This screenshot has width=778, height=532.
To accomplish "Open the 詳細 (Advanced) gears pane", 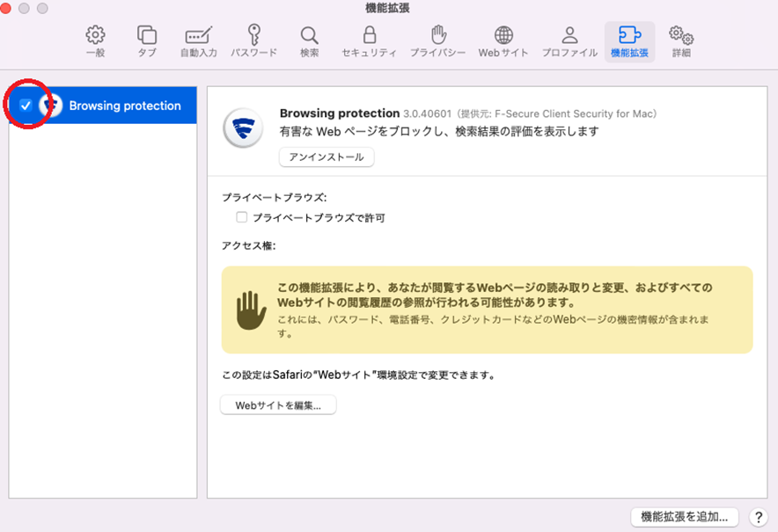I will click(681, 41).
